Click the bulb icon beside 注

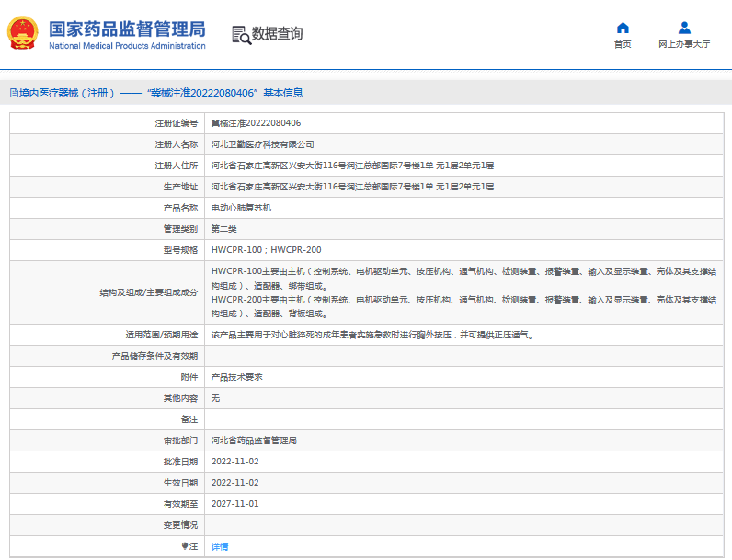(x=185, y=546)
